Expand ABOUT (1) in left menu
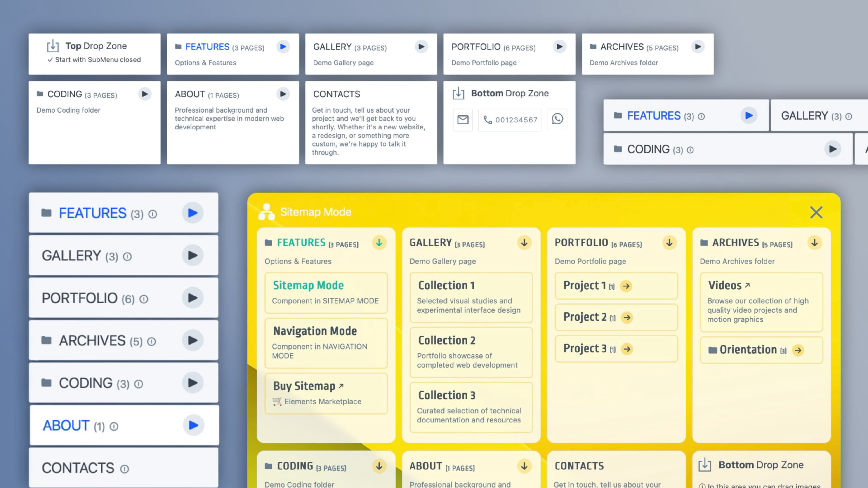 tap(193, 425)
